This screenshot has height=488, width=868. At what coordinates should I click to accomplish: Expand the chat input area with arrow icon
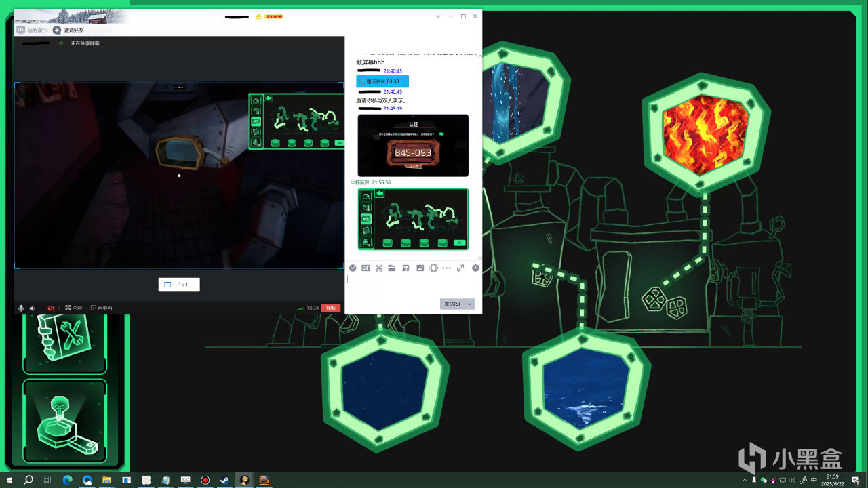point(460,268)
